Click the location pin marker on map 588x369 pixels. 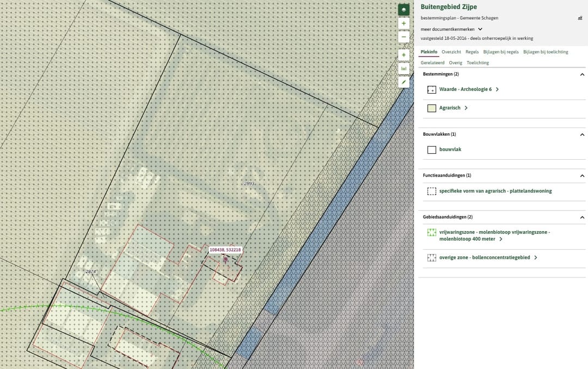(x=225, y=259)
